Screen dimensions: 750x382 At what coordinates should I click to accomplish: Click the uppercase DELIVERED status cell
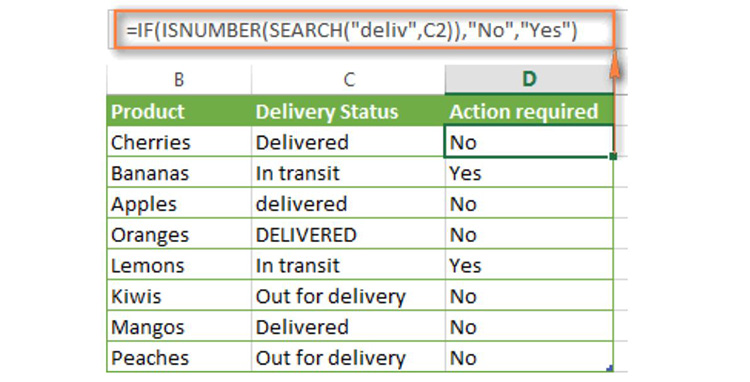click(x=348, y=234)
